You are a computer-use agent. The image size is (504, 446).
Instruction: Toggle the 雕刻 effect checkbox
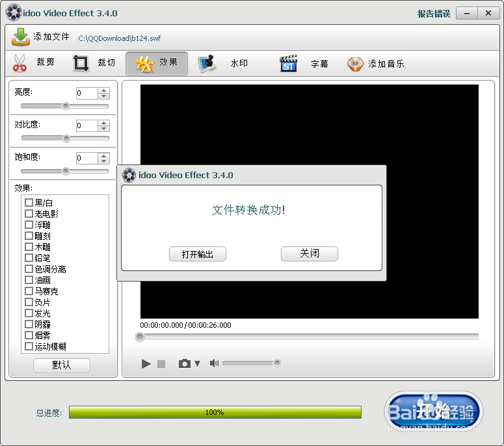click(x=29, y=235)
